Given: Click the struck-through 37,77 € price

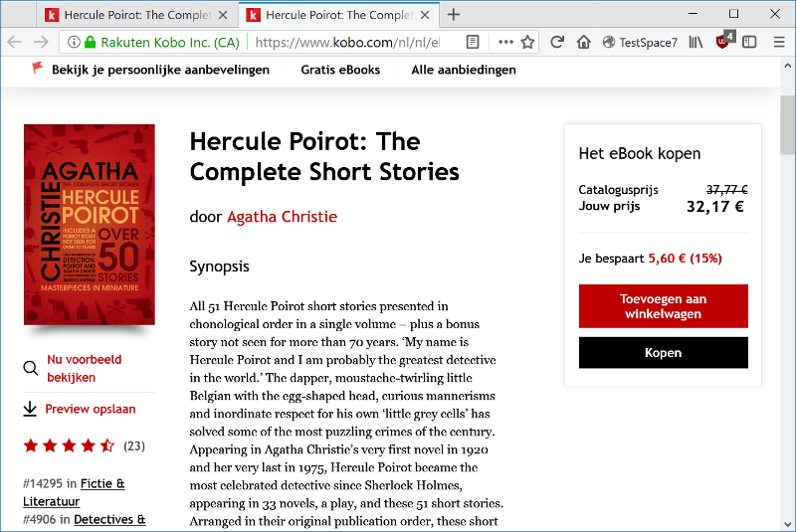Looking at the screenshot, I should [x=727, y=190].
